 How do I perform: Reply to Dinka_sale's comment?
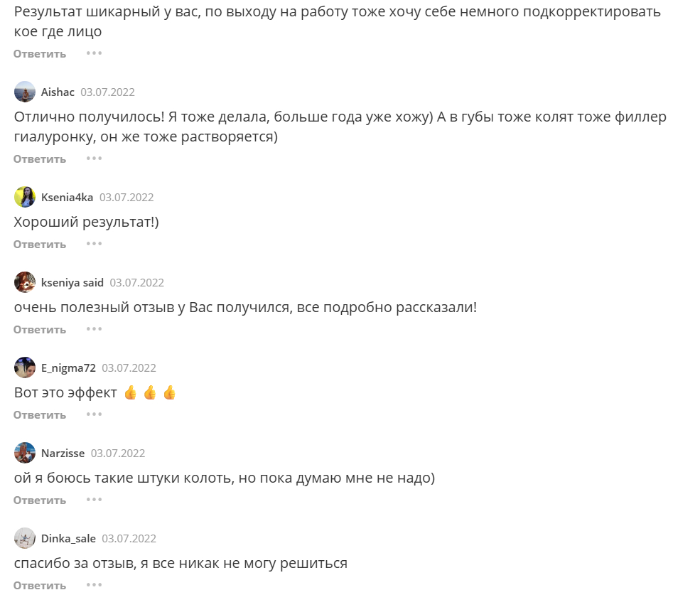click(x=40, y=585)
